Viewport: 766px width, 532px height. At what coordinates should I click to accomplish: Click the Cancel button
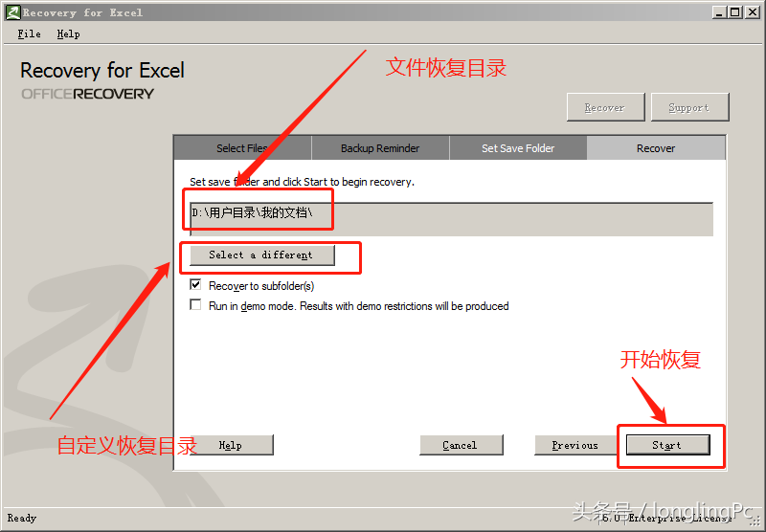[462, 445]
